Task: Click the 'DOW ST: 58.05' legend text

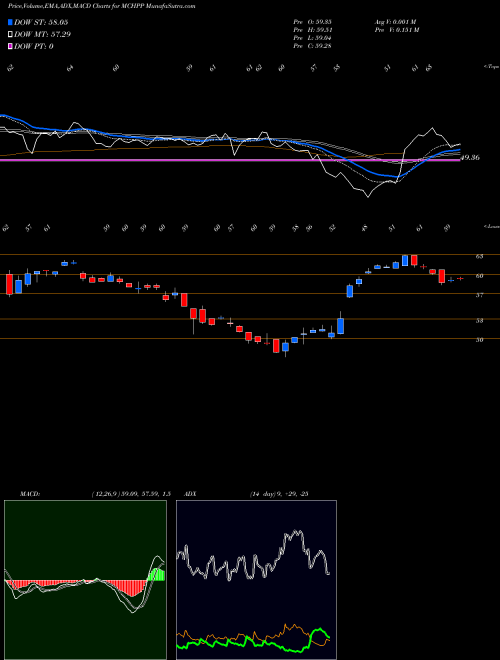Action: pyautogui.click(x=41, y=22)
